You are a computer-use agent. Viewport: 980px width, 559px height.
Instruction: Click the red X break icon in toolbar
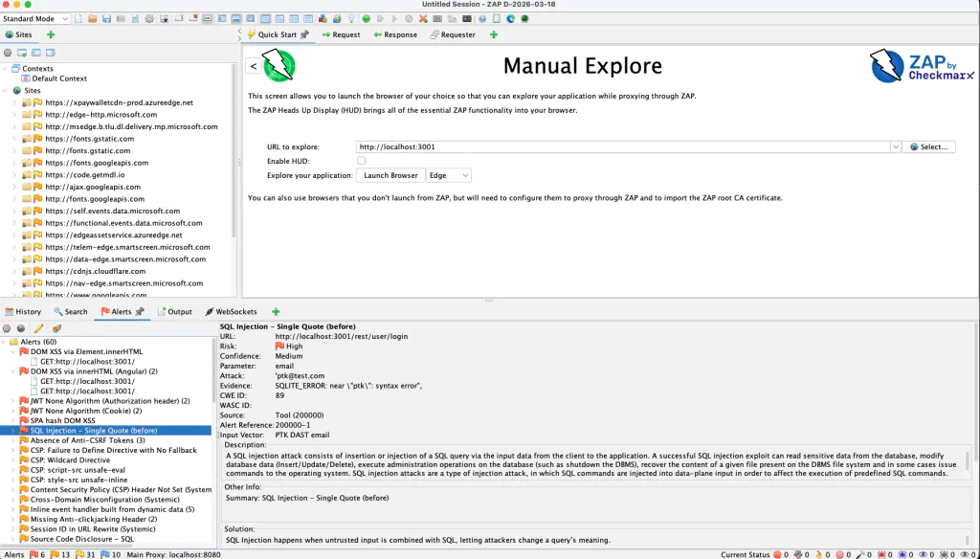tap(423, 19)
